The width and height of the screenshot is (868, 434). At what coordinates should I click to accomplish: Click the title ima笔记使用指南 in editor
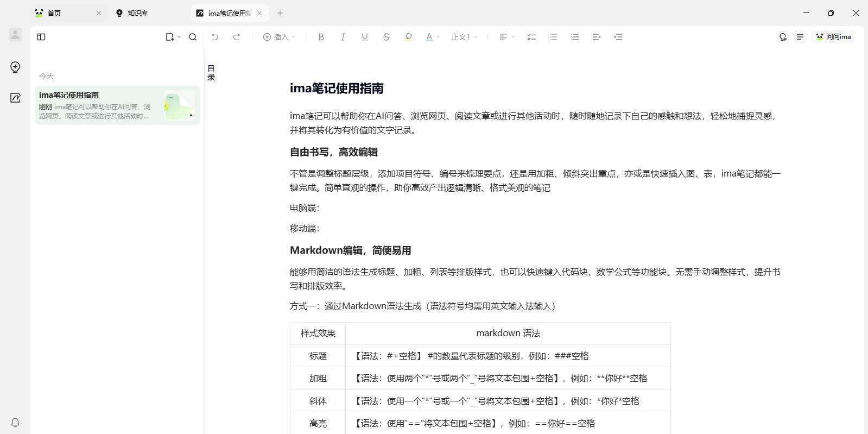click(337, 89)
